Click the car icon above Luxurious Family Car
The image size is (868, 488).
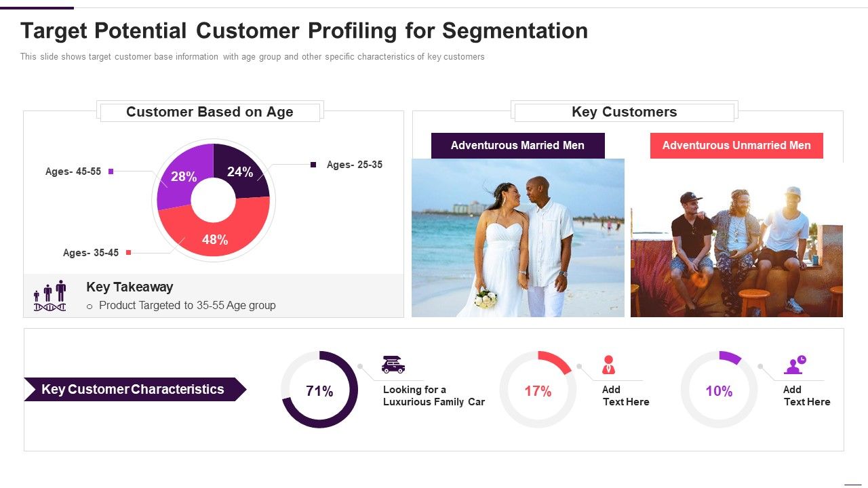point(393,365)
